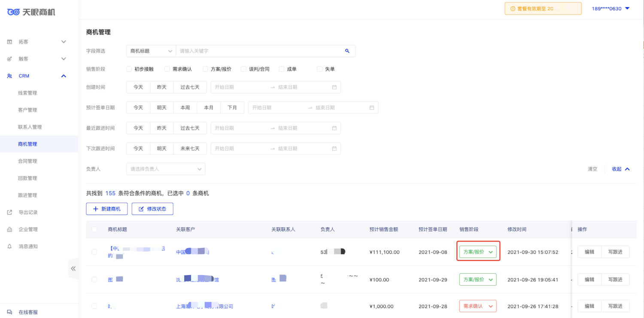The image size is (644, 318).
Task: Check the 初步接触 stage checkbox
Action: coord(129,69)
